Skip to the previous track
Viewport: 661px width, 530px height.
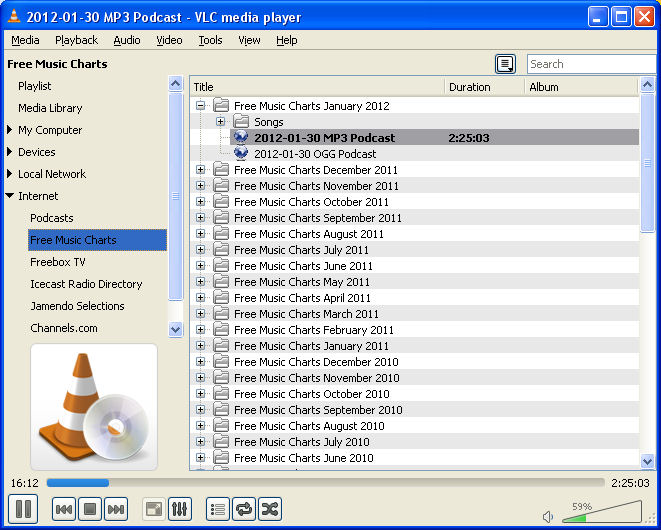tap(63, 510)
